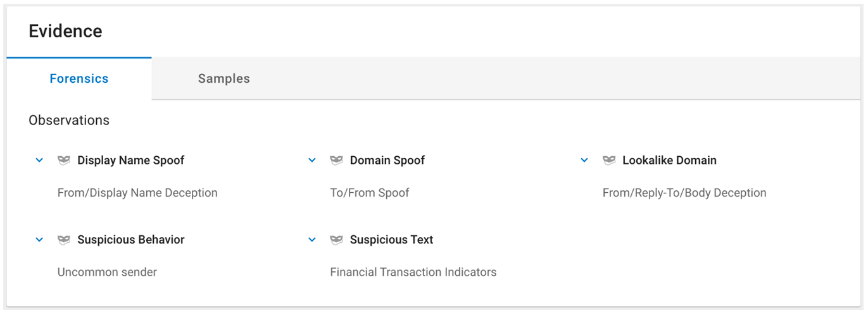The width and height of the screenshot is (868, 313).
Task: Click the Lookalike Domain title
Action: [670, 161]
